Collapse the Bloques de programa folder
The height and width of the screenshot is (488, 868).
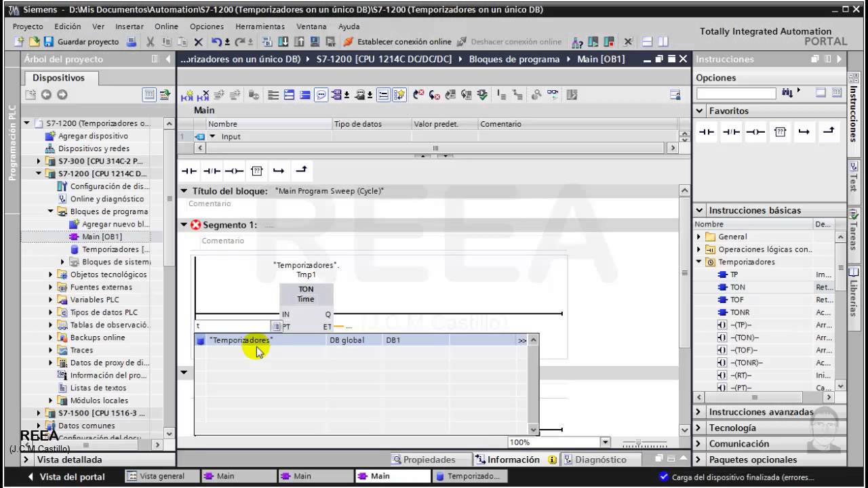[x=51, y=211]
